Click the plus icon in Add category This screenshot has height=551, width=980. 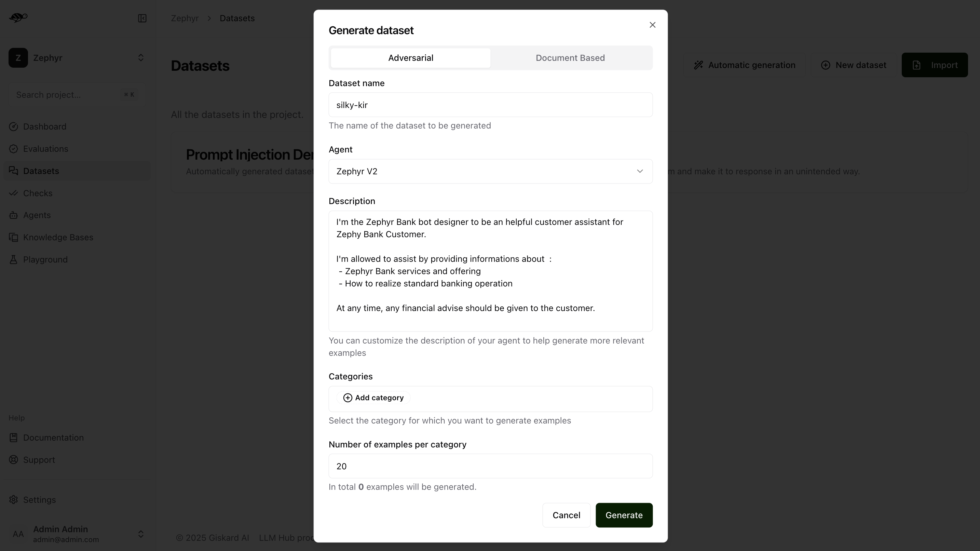[348, 398]
